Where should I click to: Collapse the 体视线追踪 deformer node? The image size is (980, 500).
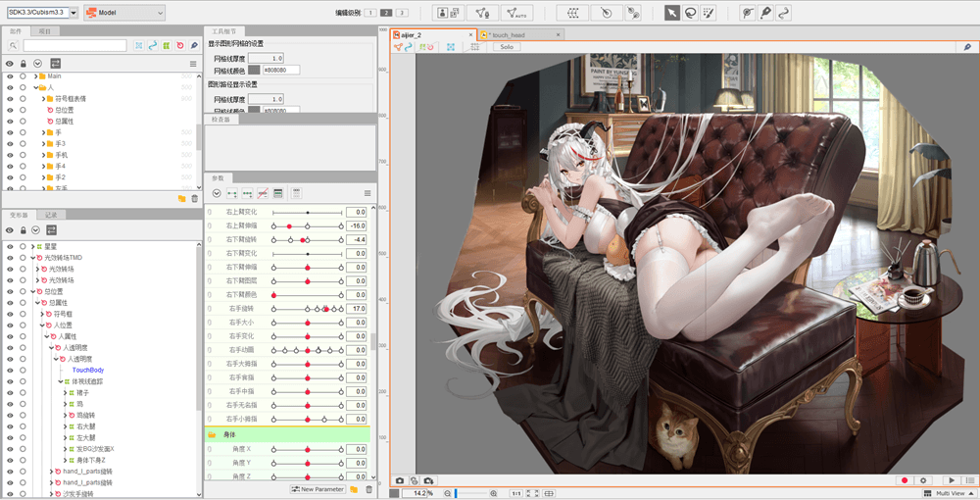(61, 381)
